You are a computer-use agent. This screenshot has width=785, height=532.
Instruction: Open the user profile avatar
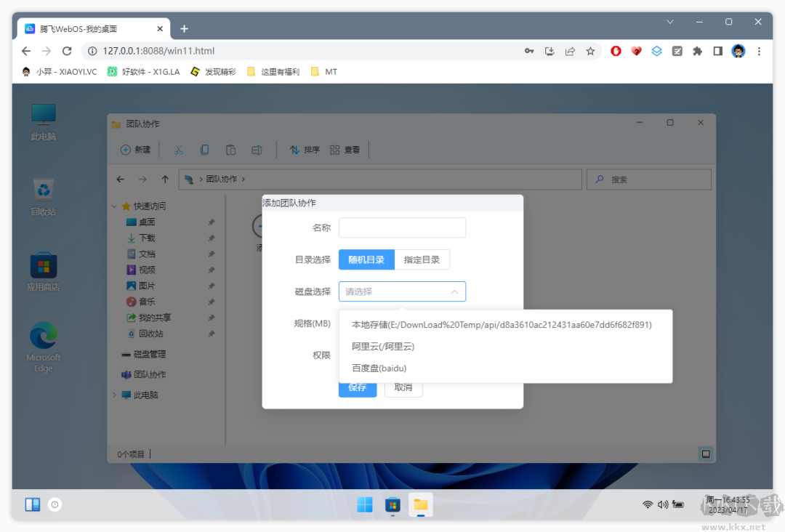[738, 51]
